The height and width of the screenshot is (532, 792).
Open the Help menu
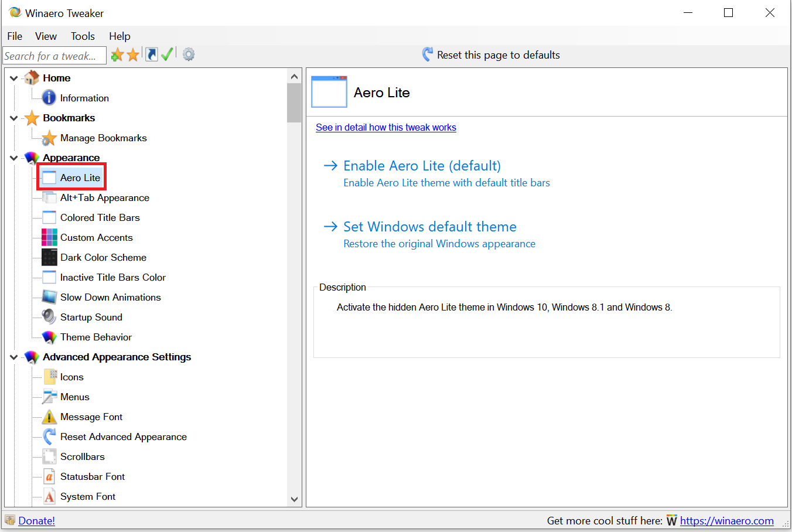tap(120, 36)
